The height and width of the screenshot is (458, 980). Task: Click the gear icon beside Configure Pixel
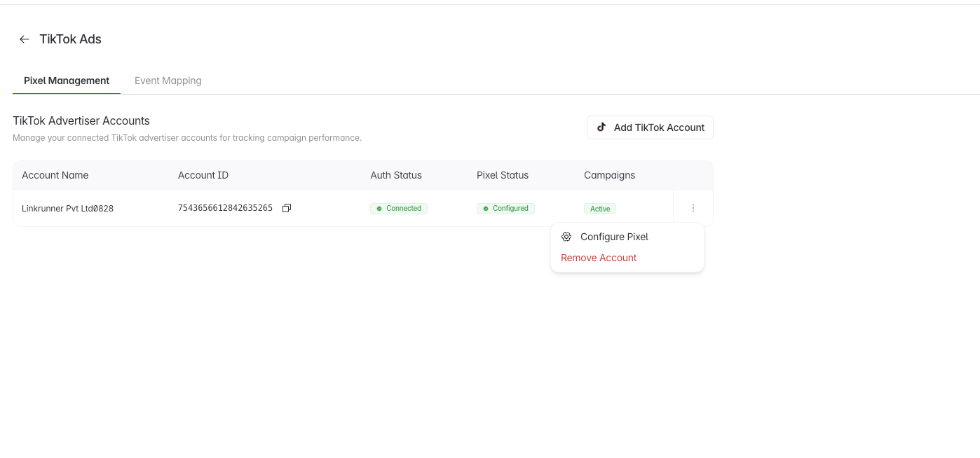pyautogui.click(x=566, y=237)
